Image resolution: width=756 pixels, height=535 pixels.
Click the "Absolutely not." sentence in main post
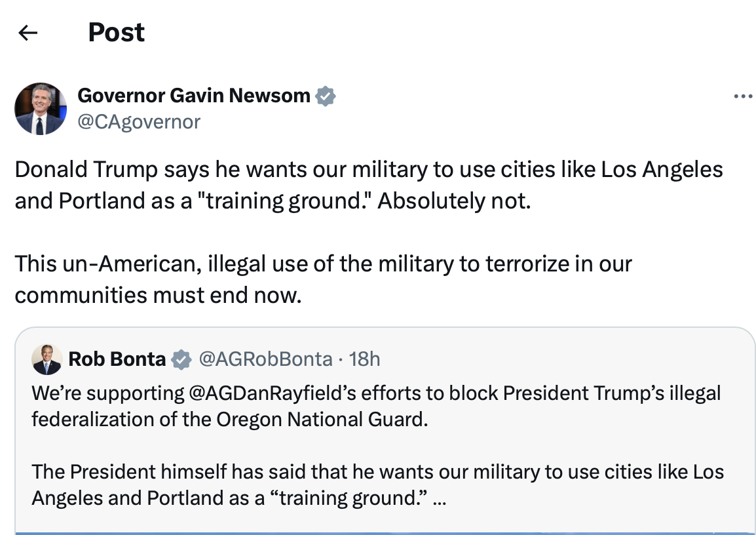453,200
